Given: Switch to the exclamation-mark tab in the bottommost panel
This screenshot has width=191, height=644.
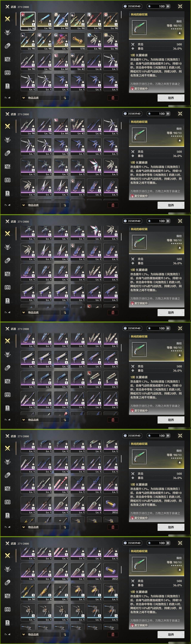Looking at the screenshot, I should click(7, 623).
